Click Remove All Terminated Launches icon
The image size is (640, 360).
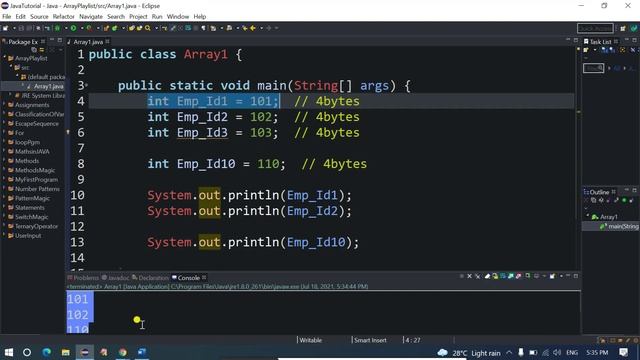[478, 276]
